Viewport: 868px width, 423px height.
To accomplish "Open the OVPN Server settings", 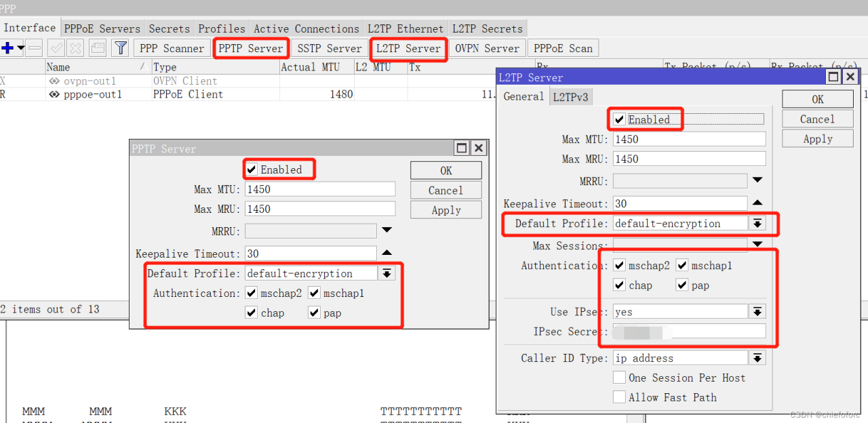I will point(487,48).
